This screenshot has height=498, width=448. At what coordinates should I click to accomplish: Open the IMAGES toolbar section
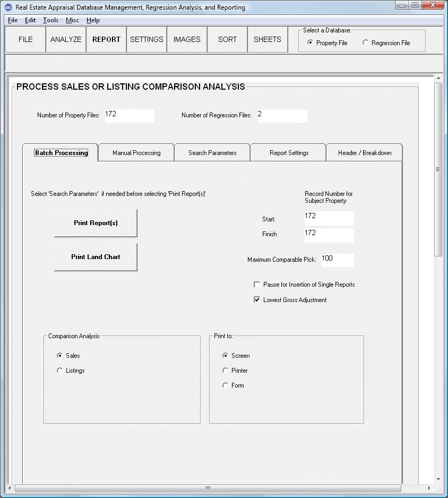point(187,40)
